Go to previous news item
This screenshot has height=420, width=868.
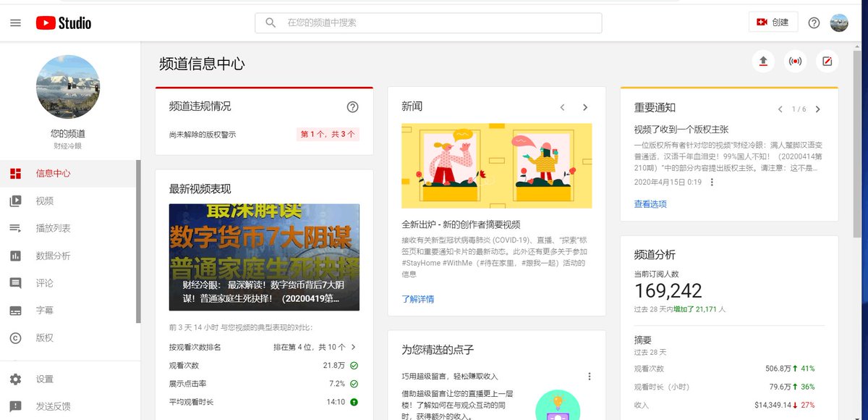[562, 107]
